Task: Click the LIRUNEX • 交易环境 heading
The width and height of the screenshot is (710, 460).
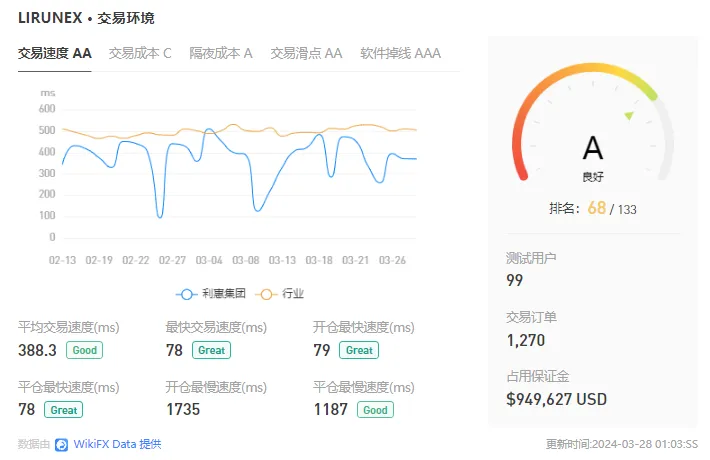Action: (x=86, y=18)
